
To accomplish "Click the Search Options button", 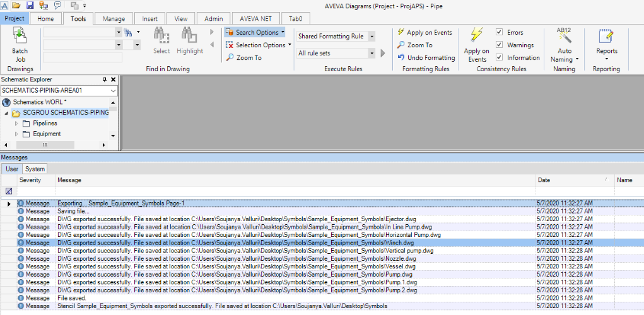I will click(255, 32).
